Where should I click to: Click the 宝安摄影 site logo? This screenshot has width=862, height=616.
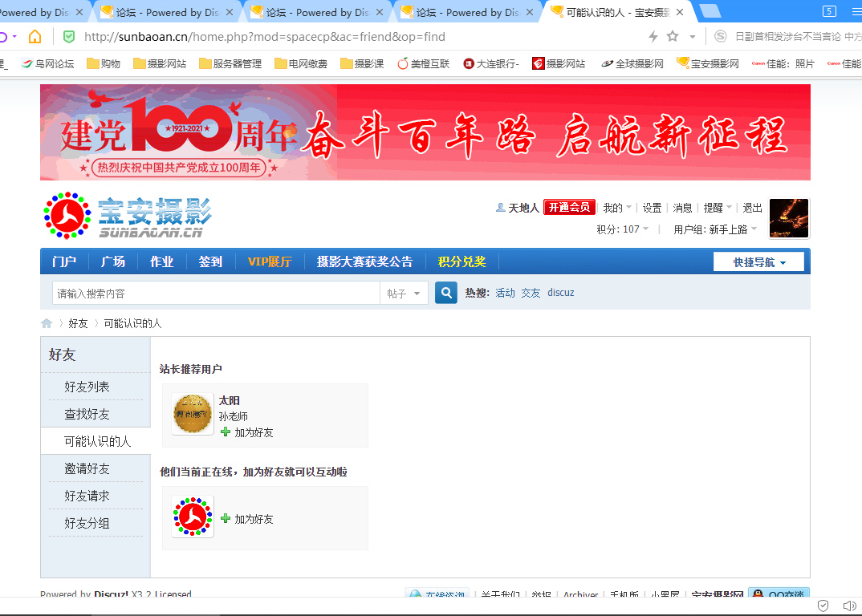(128, 216)
